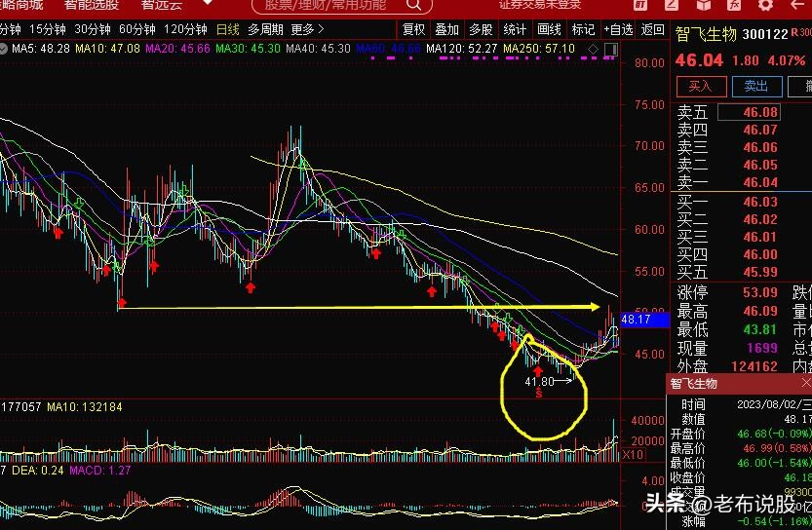The width and height of the screenshot is (812, 530).
Task: Click the search magnifier icon
Action: tap(413, 5)
